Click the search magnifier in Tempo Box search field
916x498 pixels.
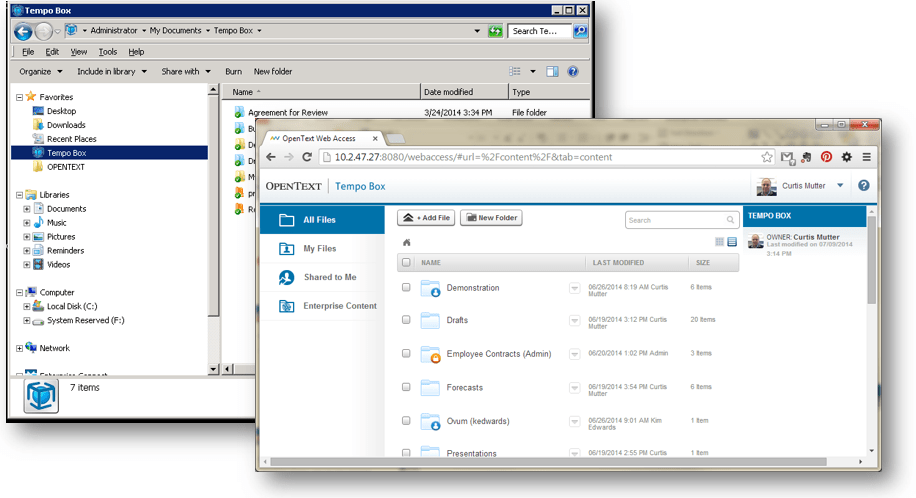(730, 220)
